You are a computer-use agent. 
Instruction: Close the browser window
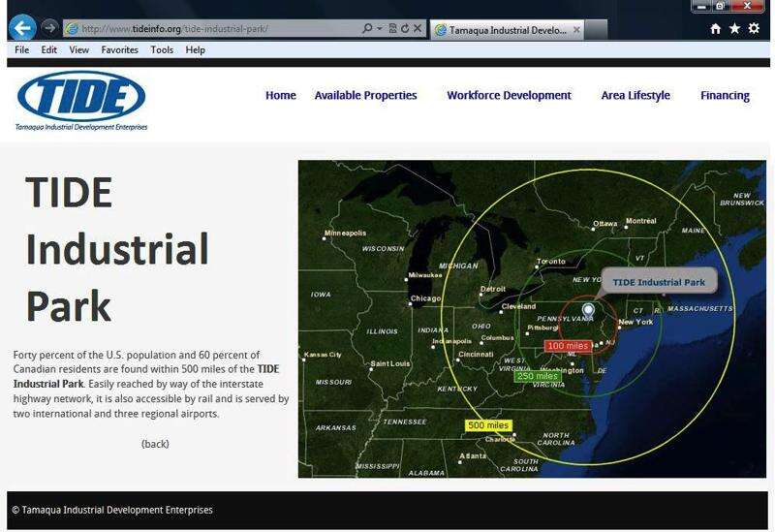point(747,6)
